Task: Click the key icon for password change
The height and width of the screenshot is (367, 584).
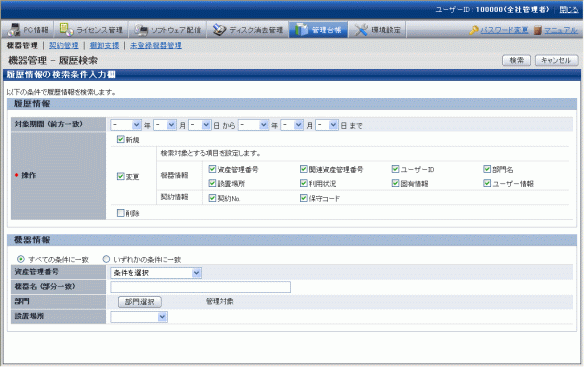Action: (473, 30)
